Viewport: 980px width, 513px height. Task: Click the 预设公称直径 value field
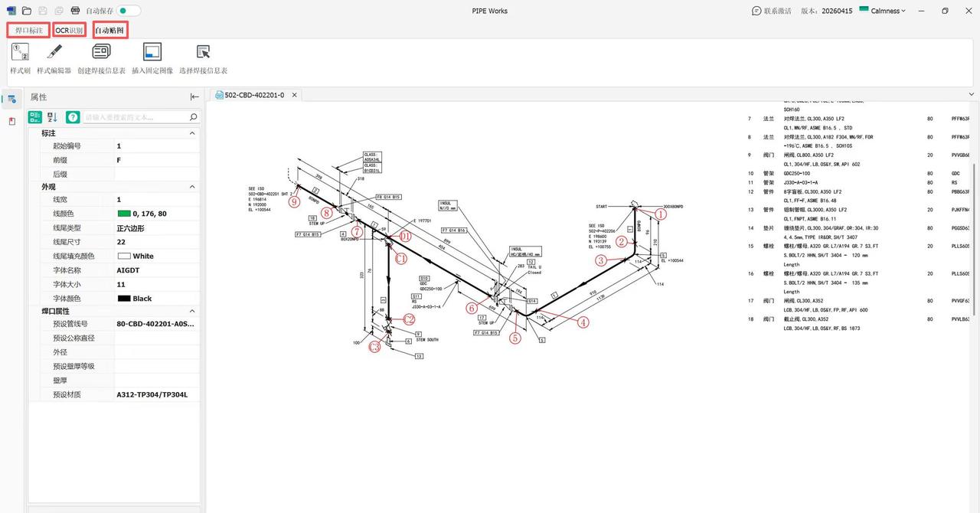[x=157, y=338]
